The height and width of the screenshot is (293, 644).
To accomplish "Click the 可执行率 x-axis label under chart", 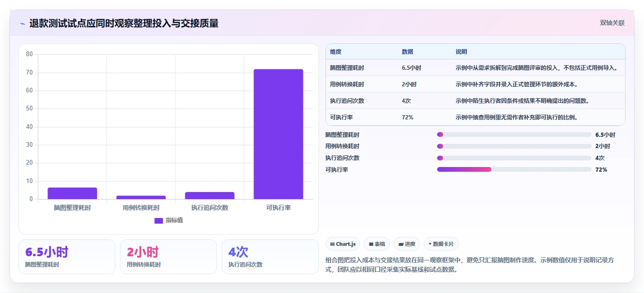I will (x=278, y=208).
